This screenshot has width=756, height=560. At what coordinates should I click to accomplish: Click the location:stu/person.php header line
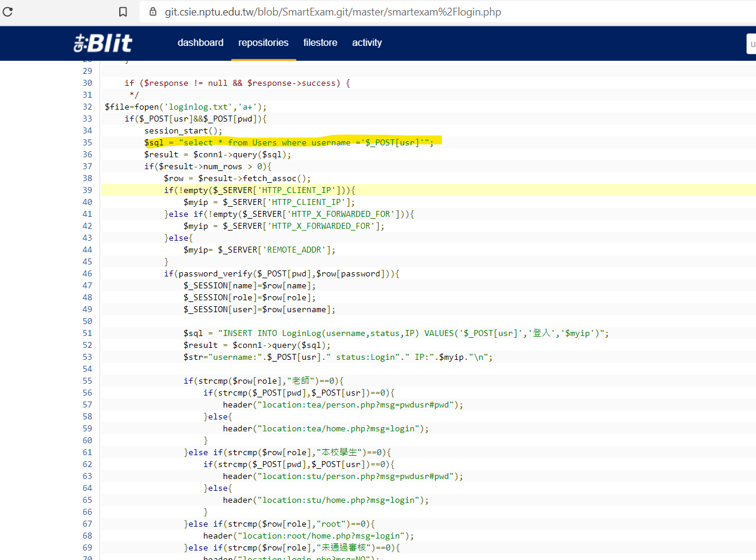[343, 476]
